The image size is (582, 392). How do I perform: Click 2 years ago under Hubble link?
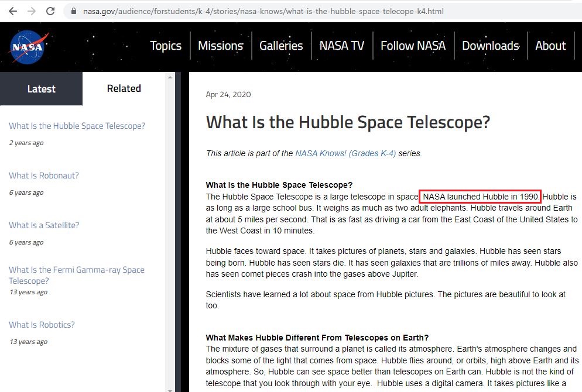pos(26,143)
